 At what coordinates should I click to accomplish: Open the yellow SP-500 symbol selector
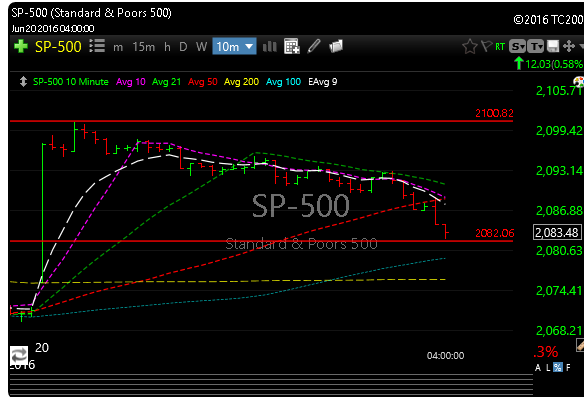58,47
